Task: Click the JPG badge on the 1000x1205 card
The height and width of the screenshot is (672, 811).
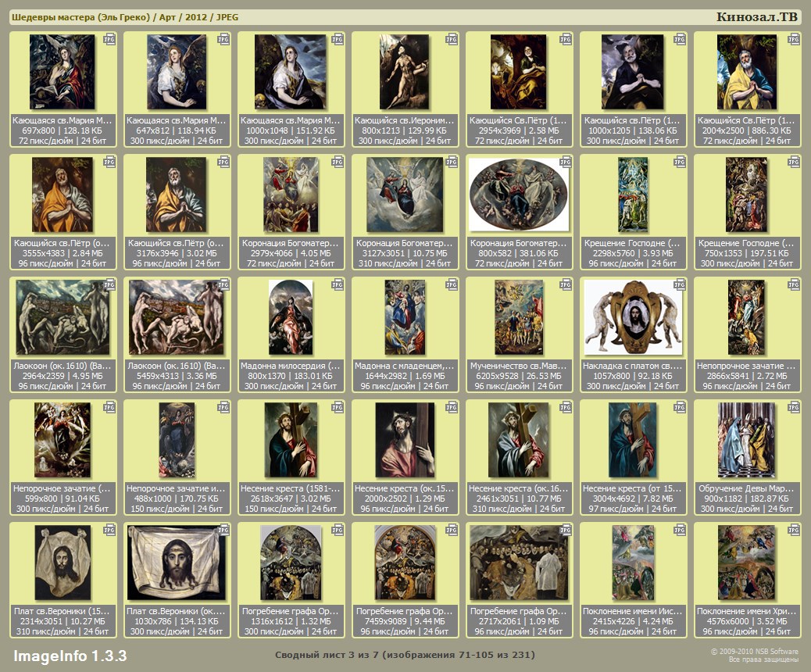Action: (680, 39)
